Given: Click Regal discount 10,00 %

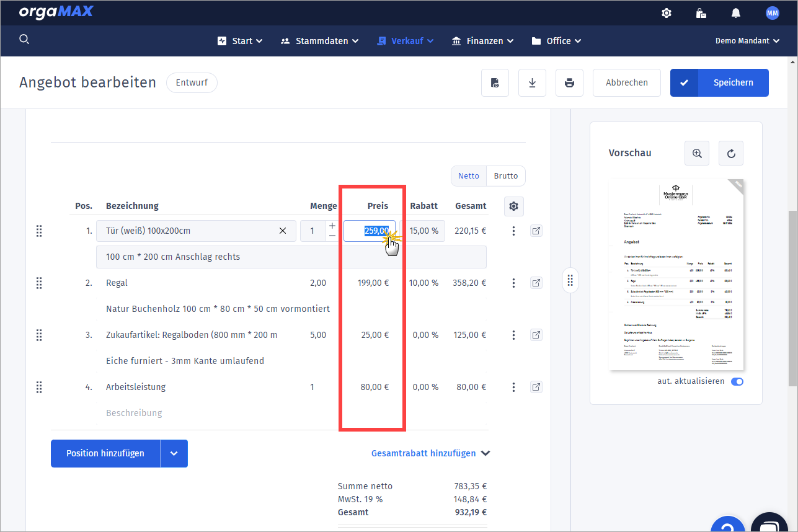Looking at the screenshot, I should click(423, 283).
